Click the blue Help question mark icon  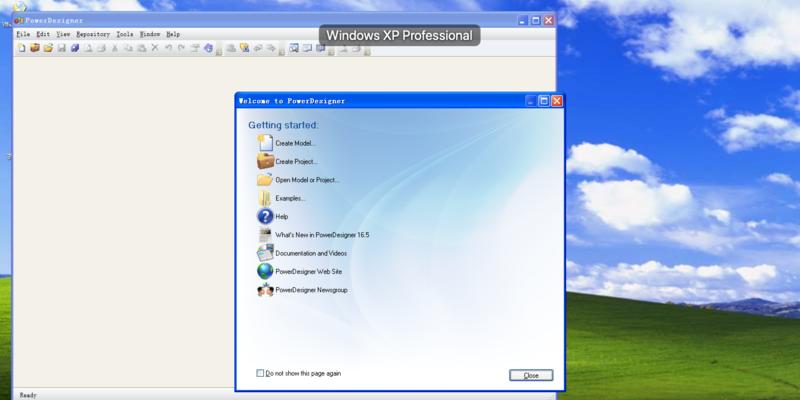coord(265,216)
